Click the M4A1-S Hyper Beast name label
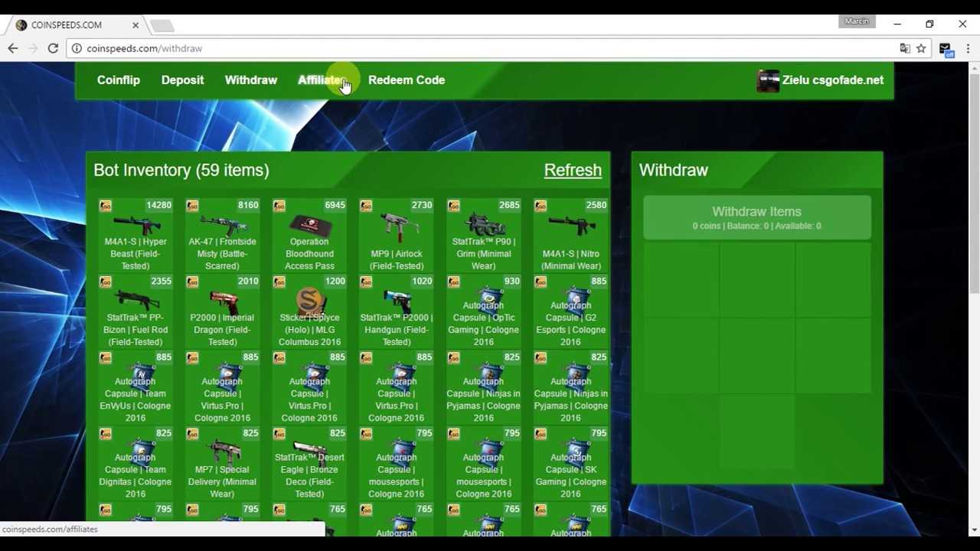This screenshot has height=551, width=980. (x=135, y=253)
